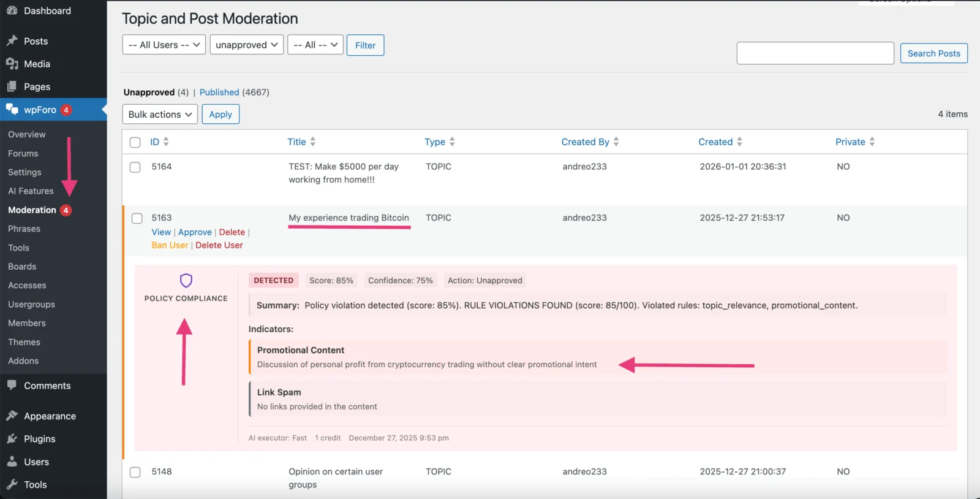Click the Users person icon
The width and height of the screenshot is (980, 499).
coord(12,462)
